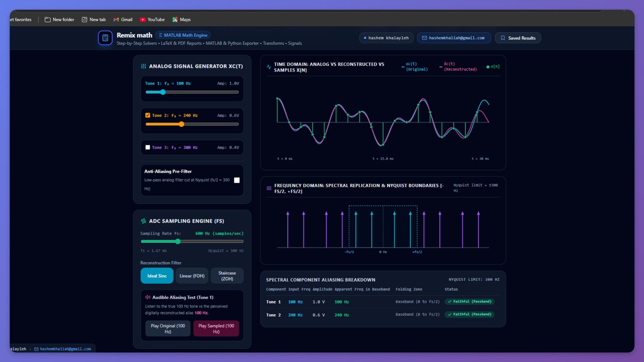Click the waveform icon beside ADC Sampling Engine
This screenshot has height=362, width=644.
coord(143,221)
